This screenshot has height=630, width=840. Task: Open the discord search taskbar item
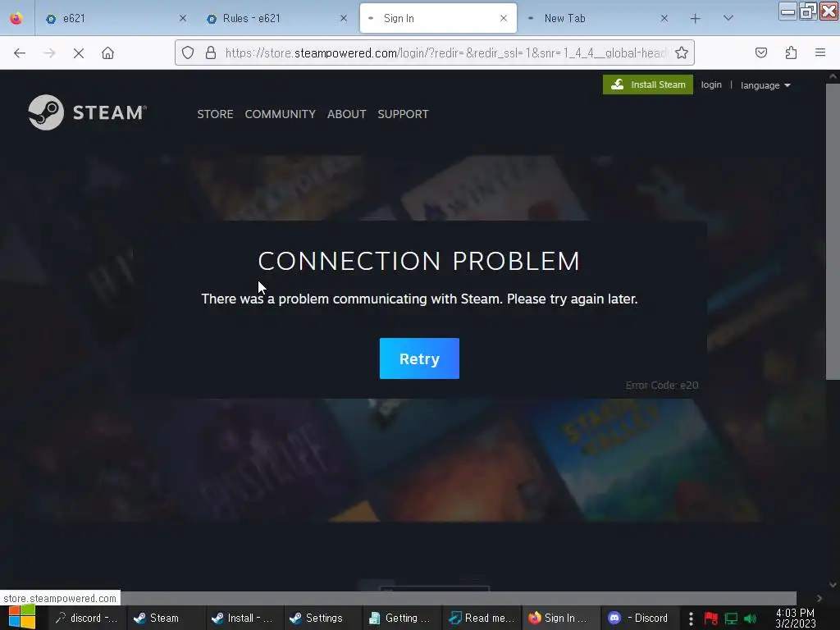pos(87,618)
